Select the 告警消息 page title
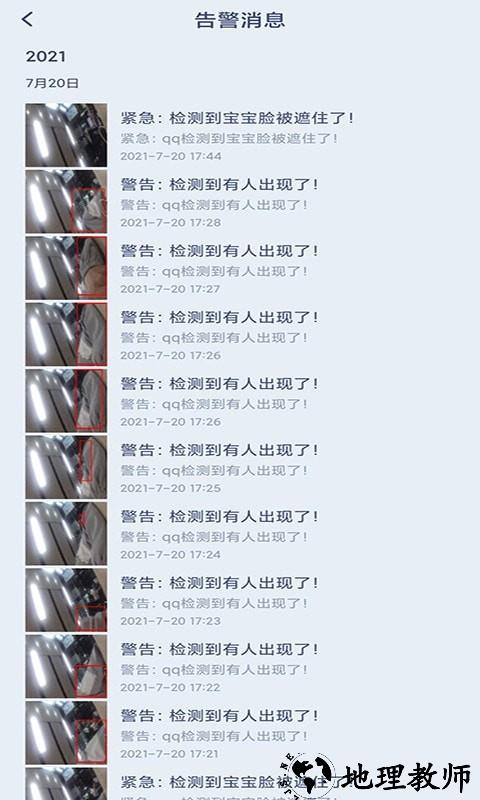The width and height of the screenshot is (480, 800). (240, 20)
